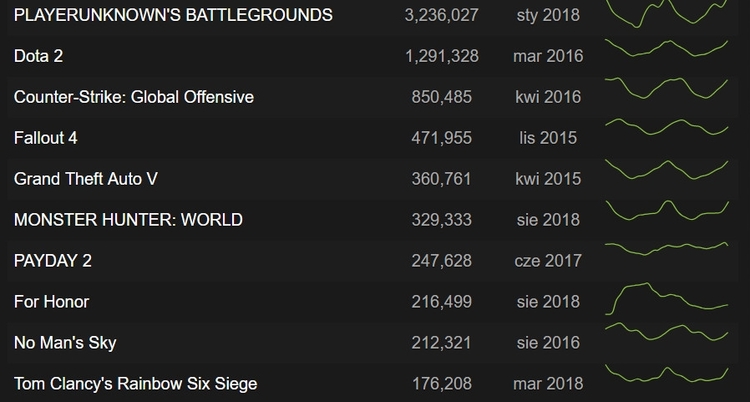
Task: View the For Honor sparkline chart
Action: [x=667, y=299]
